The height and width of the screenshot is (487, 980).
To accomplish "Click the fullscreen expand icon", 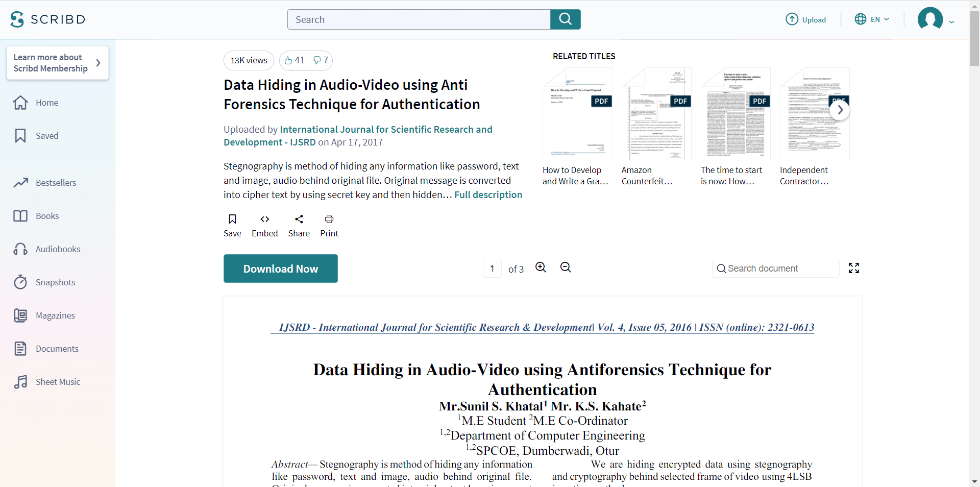I will pyautogui.click(x=854, y=268).
